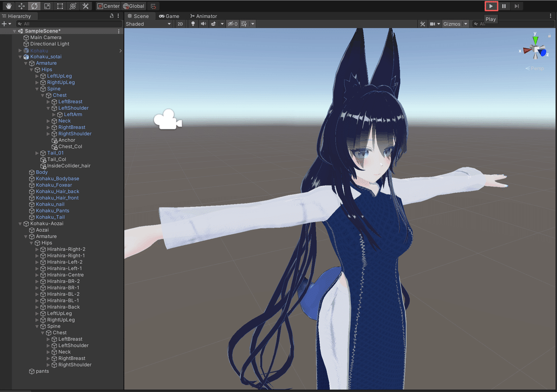Select the Move tool
This screenshot has width=557, height=392.
(21, 6)
